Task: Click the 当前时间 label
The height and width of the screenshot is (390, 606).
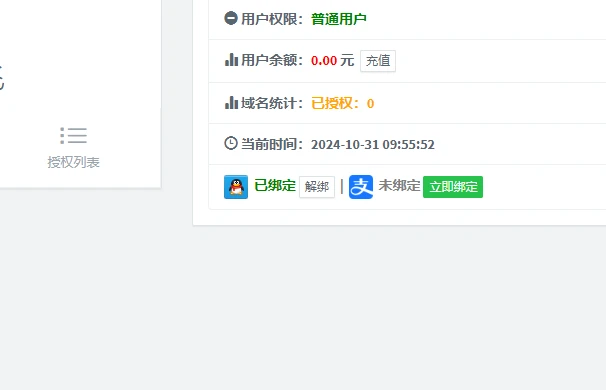Action: (x=272, y=144)
